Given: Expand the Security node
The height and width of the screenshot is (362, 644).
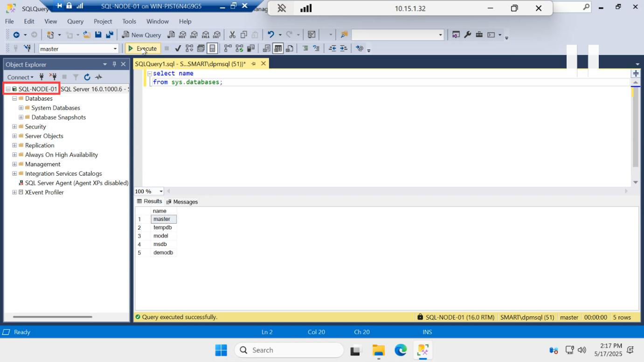Looking at the screenshot, I should [14, 127].
